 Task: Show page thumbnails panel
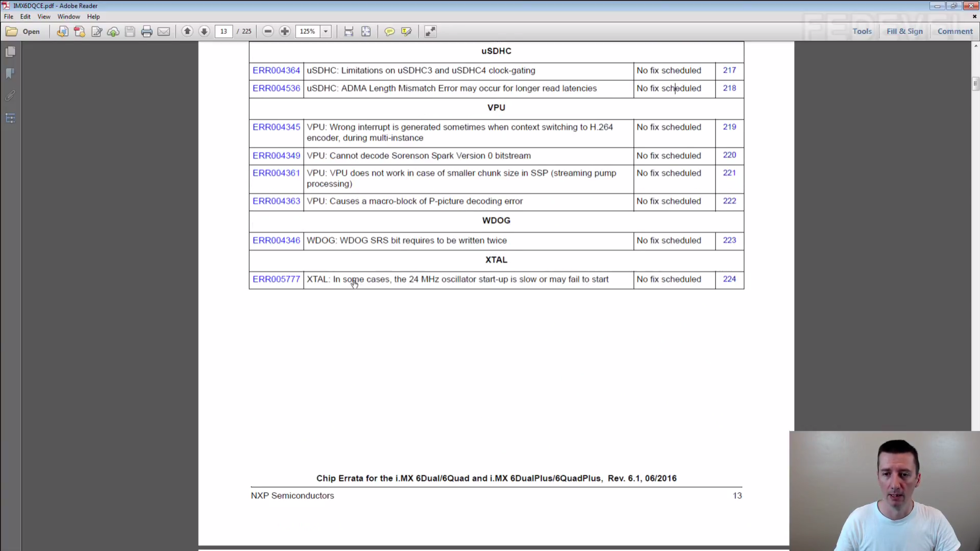coord(10,52)
